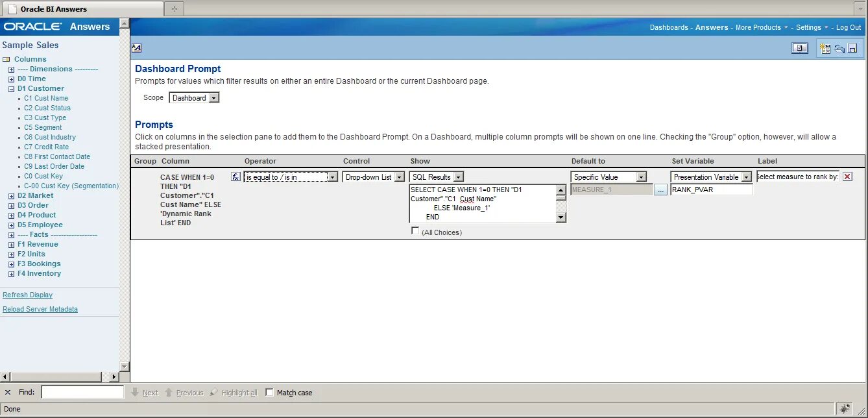The image size is (868, 418).
Task: Expand the F4 Inventory folder
Action: tap(11, 273)
